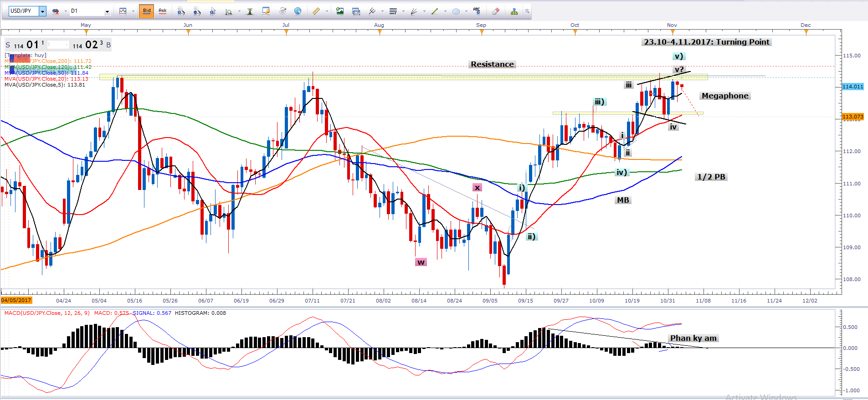
Task: Select the eraser tool in toolbar
Action: click(496, 11)
